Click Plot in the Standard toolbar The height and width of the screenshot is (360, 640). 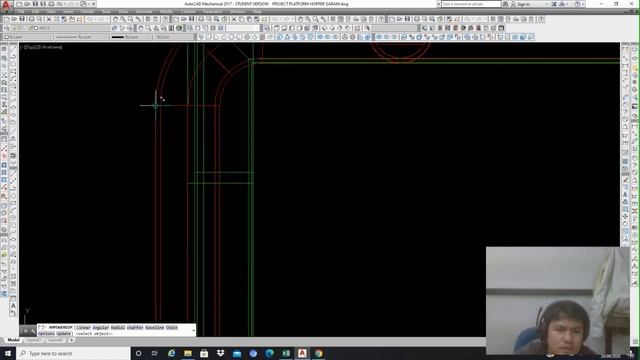[31, 19]
